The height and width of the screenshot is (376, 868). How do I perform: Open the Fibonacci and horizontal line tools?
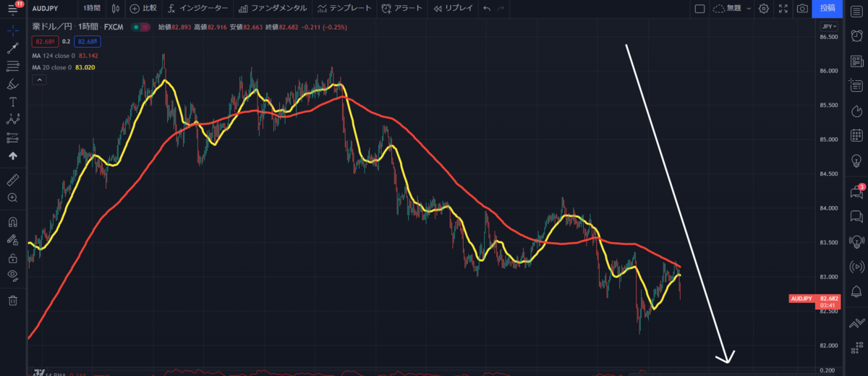tap(12, 67)
